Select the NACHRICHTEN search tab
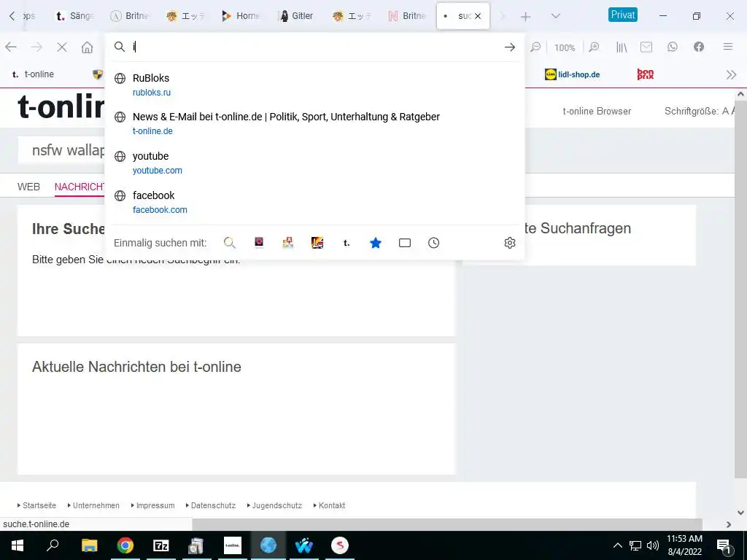The image size is (747, 560). pos(79,187)
